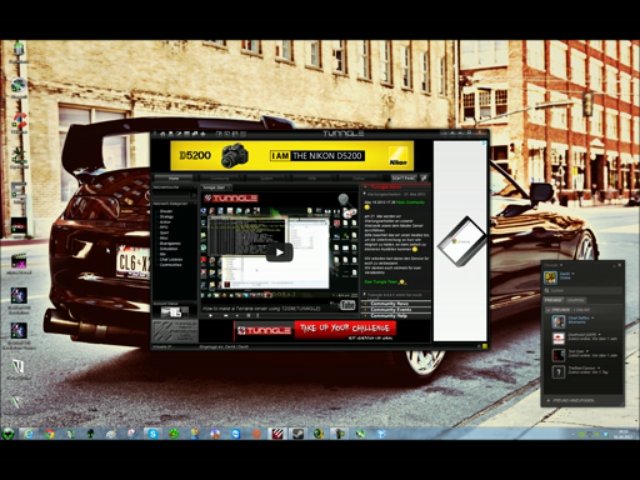640x480 pixels.
Task: Click the Freund hinzufügen button
Action: pos(575,400)
